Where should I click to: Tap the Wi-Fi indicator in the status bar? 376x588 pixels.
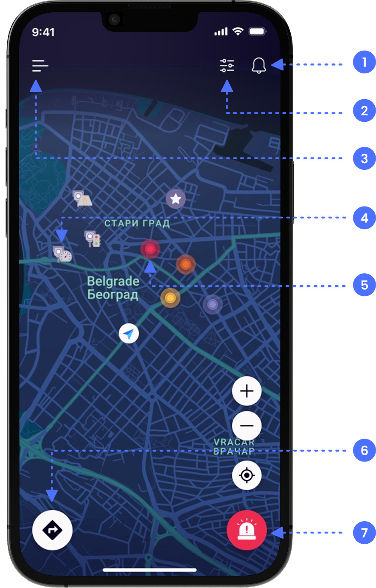pos(238,31)
